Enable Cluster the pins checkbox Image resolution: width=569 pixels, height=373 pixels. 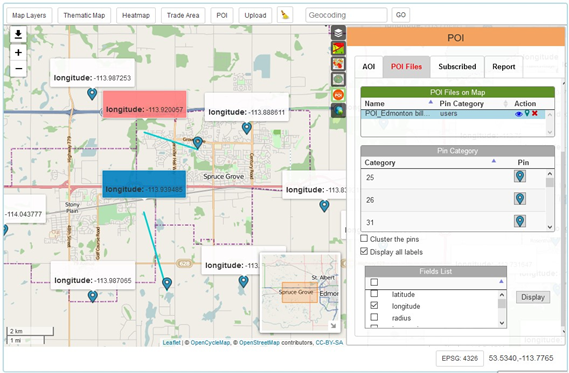click(364, 238)
